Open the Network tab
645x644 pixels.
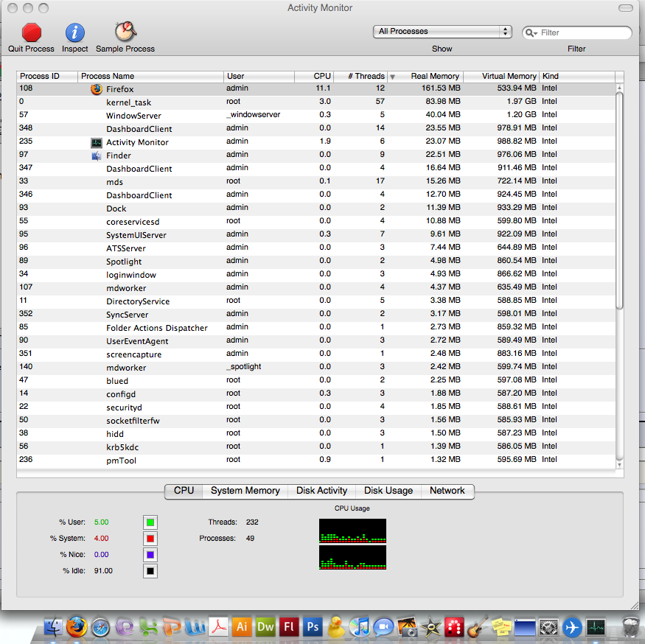point(447,491)
